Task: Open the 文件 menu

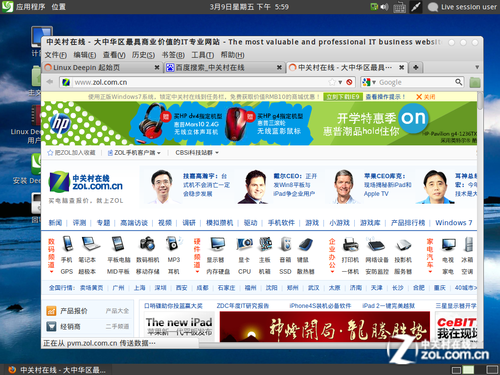Action: (x=56, y=55)
